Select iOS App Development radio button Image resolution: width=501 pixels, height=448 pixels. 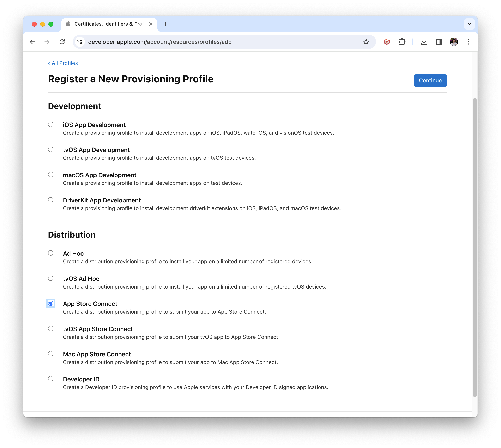pyautogui.click(x=50, y=124)
